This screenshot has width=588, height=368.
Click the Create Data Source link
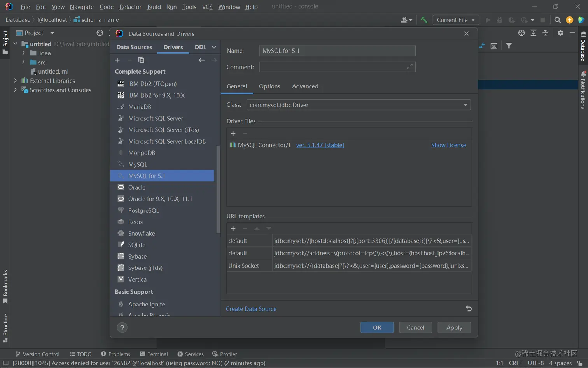(x=251, y=309)
